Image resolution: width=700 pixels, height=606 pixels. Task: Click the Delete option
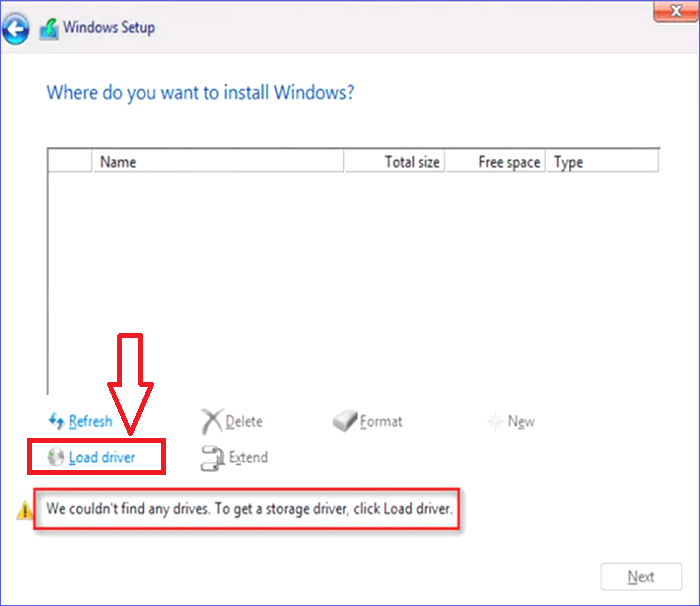click(244, 421)
